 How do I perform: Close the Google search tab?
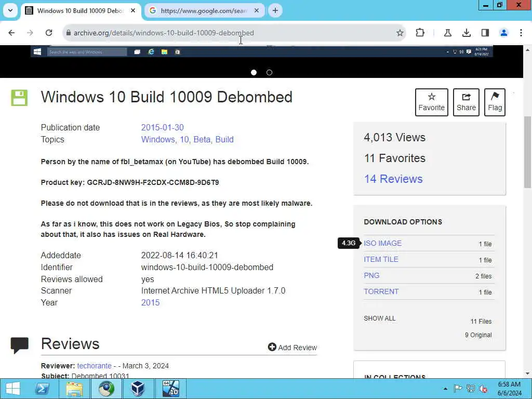[257, 10]
